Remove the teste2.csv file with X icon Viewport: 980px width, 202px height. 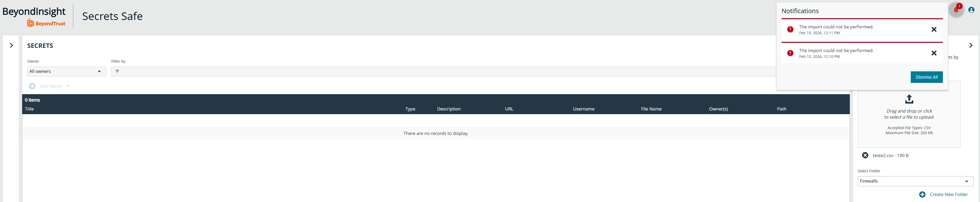click(x=865, y=155)
